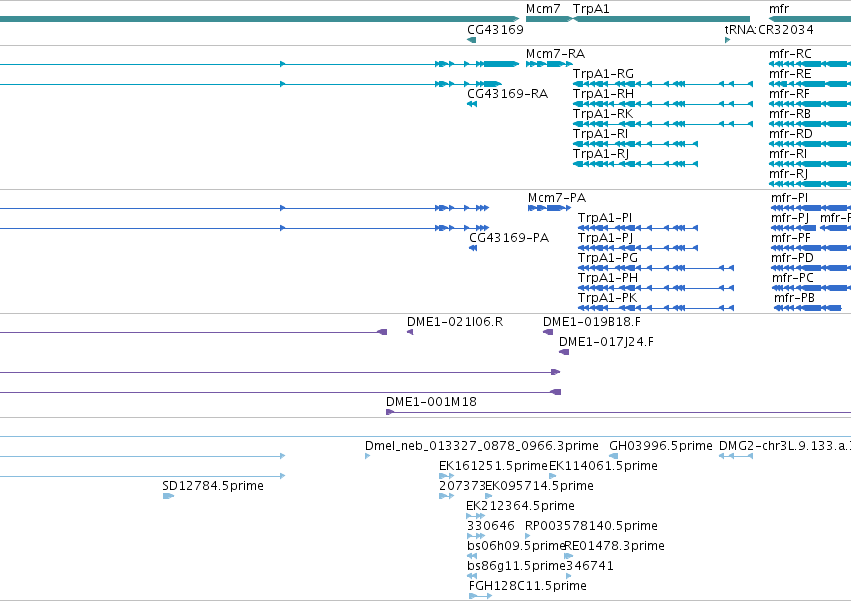
Task: Select the Mcm7-RA transcript
Action: (x=549, y=64)
